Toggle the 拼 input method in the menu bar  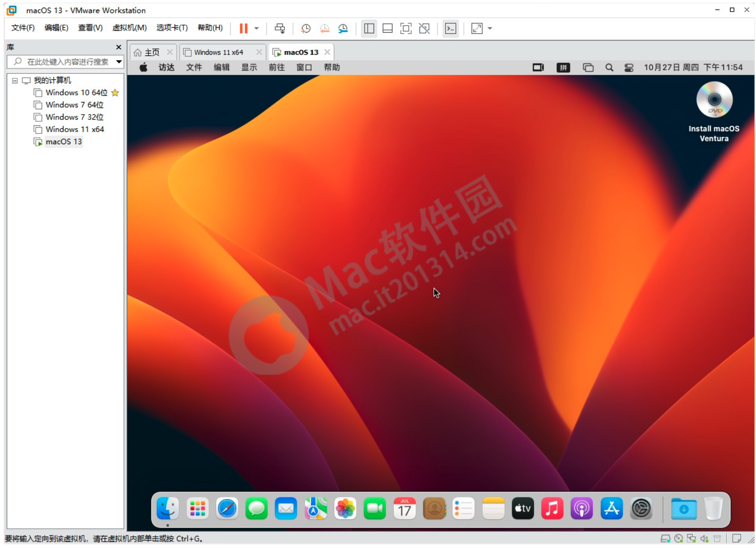coord(563,67)
